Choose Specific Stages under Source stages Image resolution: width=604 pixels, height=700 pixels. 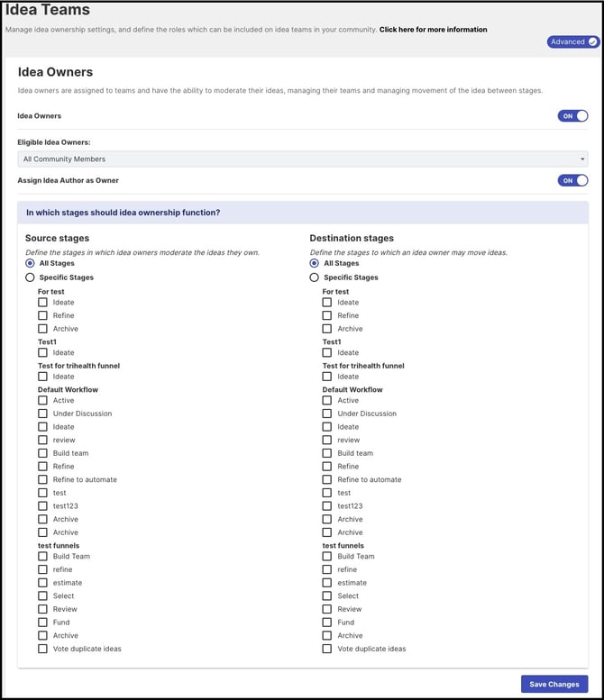coord(31,277)
